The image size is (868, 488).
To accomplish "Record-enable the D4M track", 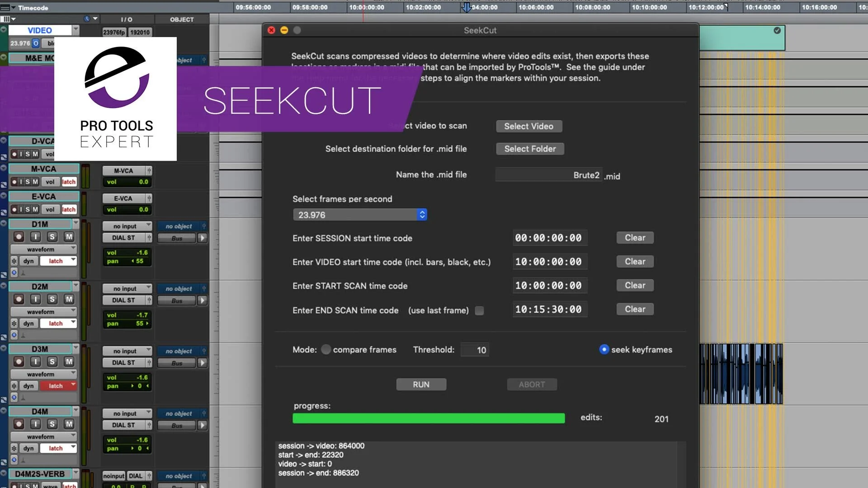I will pos(19,424).
